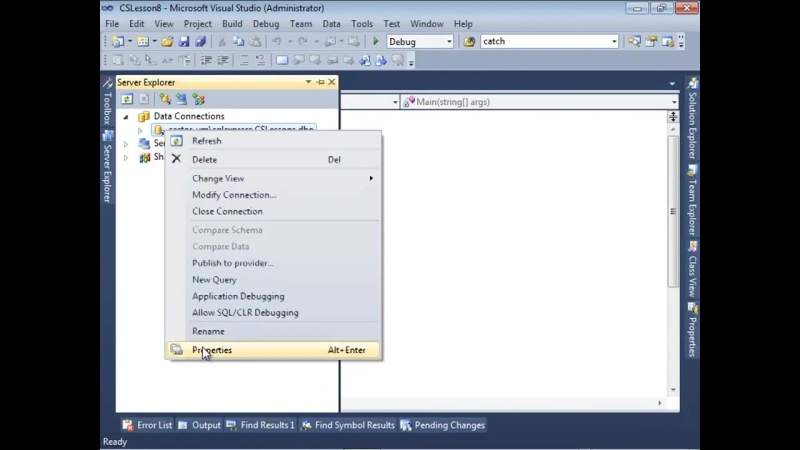Screen dimensions: 800x450
Task: Open the Open File folder icon
Action: (167, 41)
